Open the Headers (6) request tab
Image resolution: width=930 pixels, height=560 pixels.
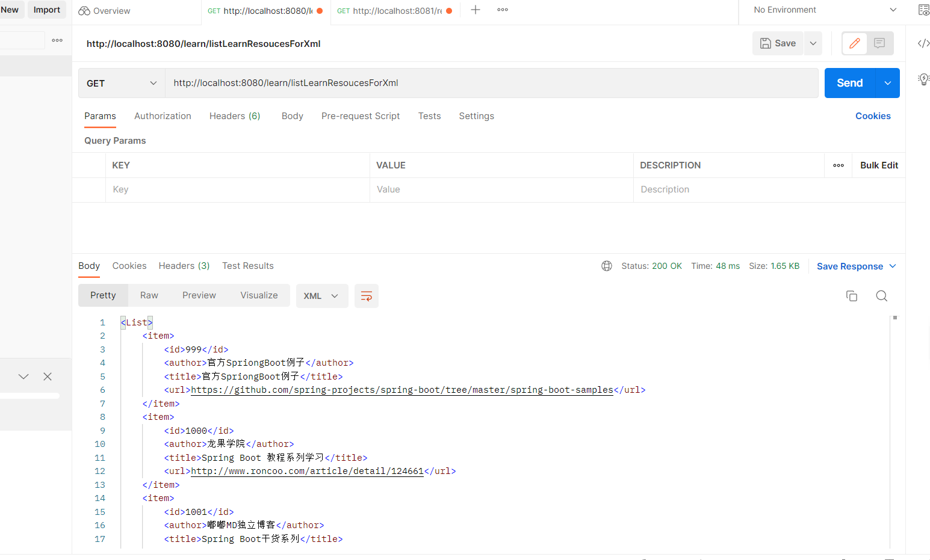tap(235, 116)
